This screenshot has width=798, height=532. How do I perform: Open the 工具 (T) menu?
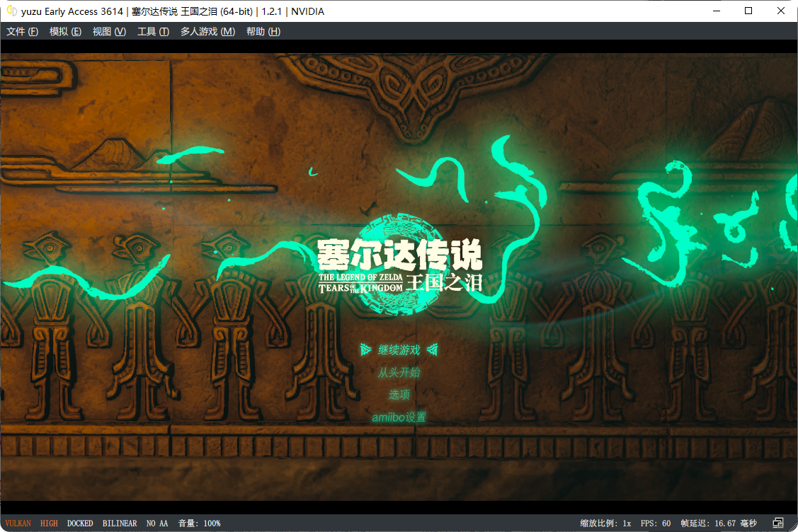(x=153, y=32)
